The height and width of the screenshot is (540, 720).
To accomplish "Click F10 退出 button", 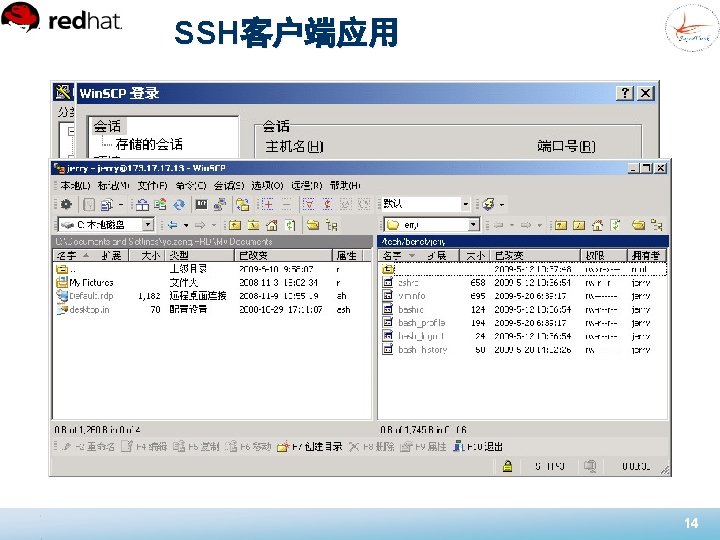I will (x=478, y=446).
